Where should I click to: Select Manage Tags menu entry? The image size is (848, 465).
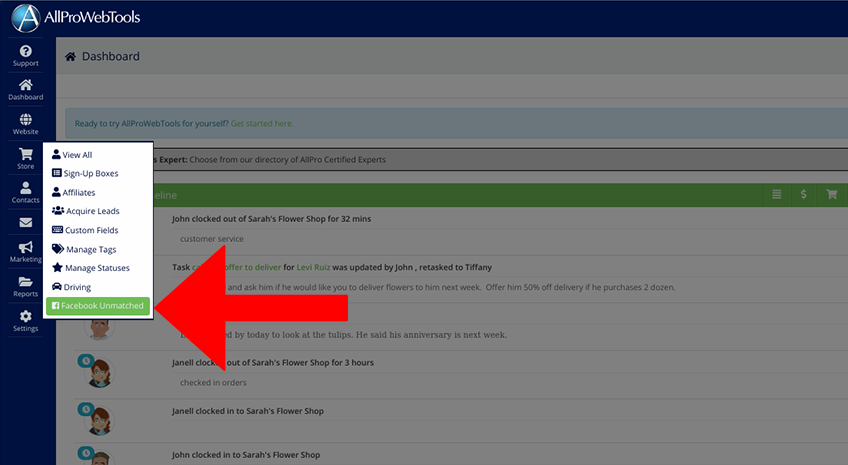(84, 249)
